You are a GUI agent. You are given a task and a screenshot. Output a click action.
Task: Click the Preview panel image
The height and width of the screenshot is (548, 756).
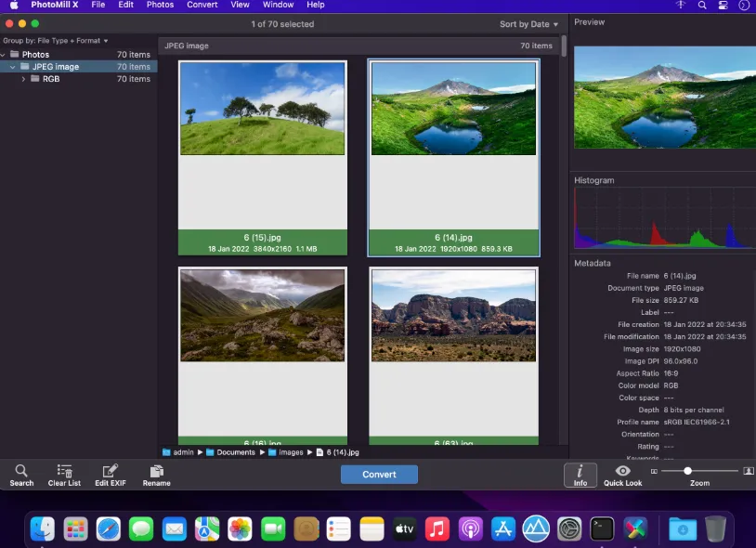coord(665,97)
